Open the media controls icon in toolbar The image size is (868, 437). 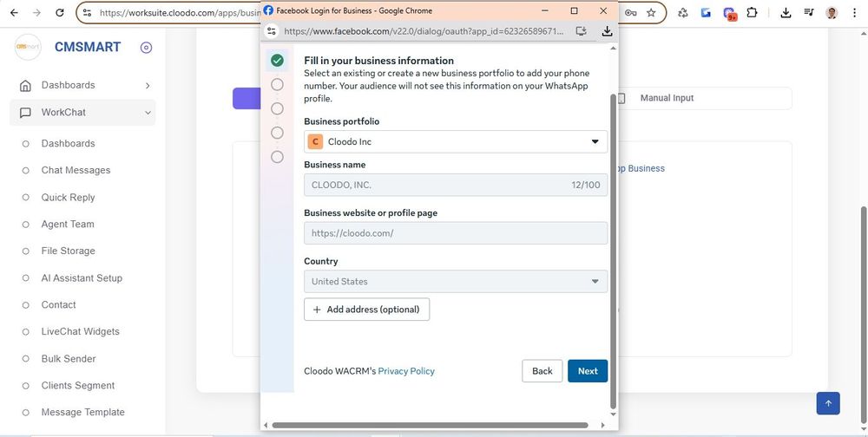pos(809,13)
